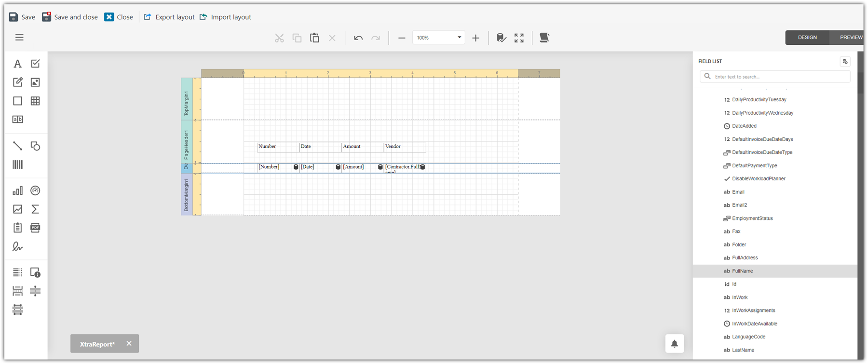The height and width of the screenshot is (364, 868).
Task: Select the sigma Pivot Grid tool
Action: click(35, 209)
